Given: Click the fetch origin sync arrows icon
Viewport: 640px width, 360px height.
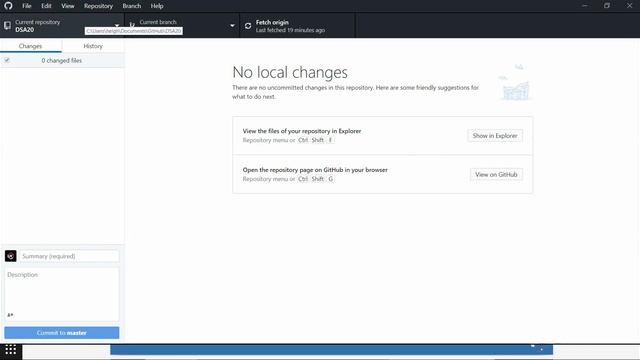Looking at the screenshot, I should 248,26.
